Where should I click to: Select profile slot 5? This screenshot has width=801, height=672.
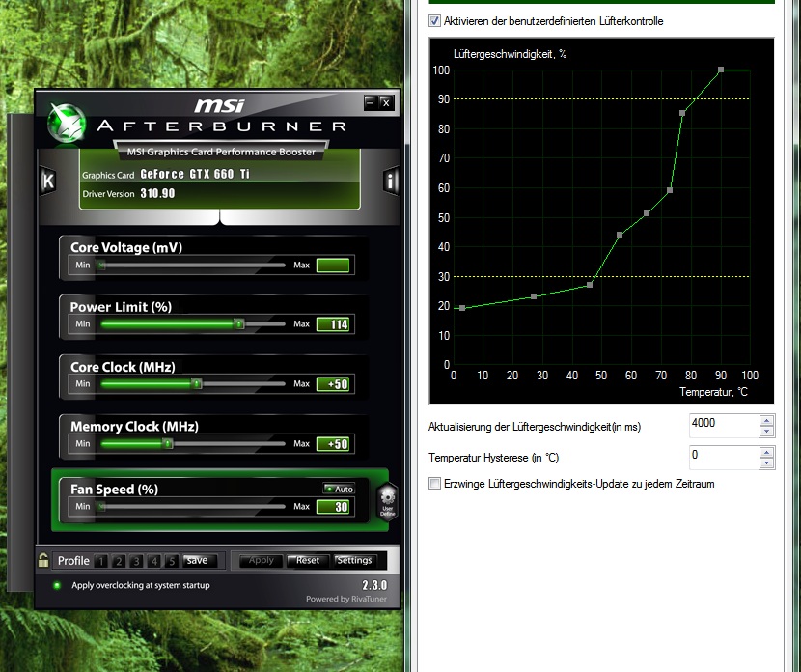tap(172, 561)
